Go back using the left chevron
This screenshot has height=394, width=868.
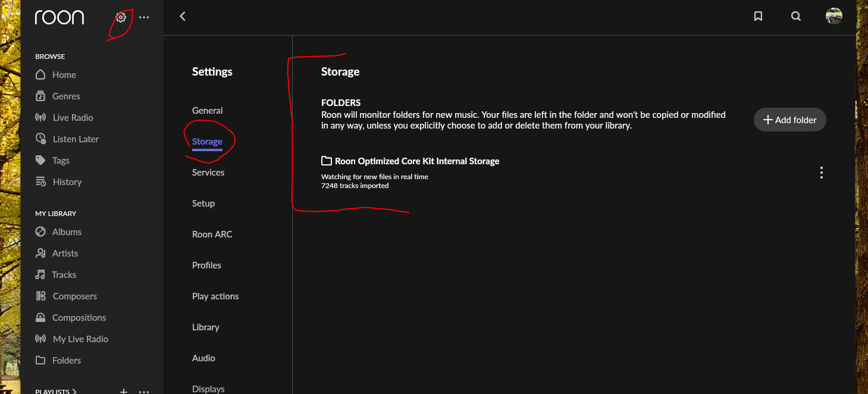pyautogui.click(x=183, y=17)
